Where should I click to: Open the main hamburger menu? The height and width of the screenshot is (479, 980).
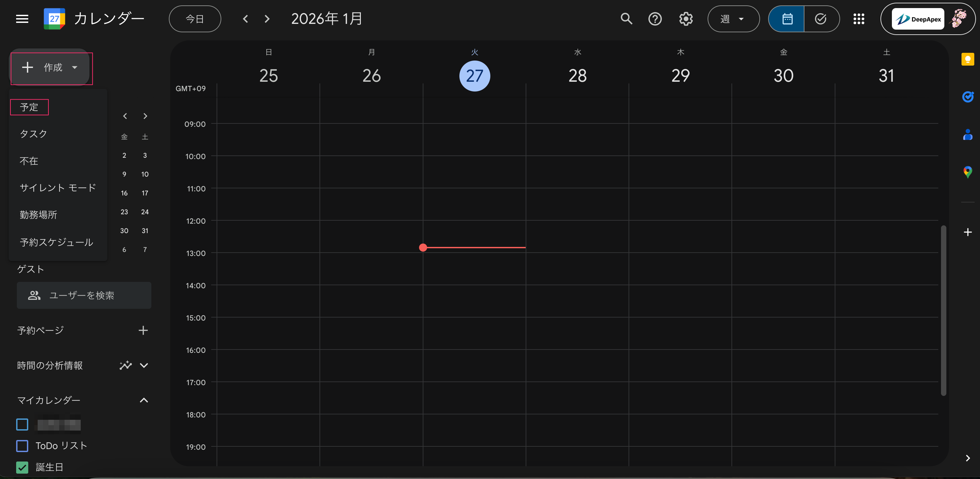click(22, 19)
